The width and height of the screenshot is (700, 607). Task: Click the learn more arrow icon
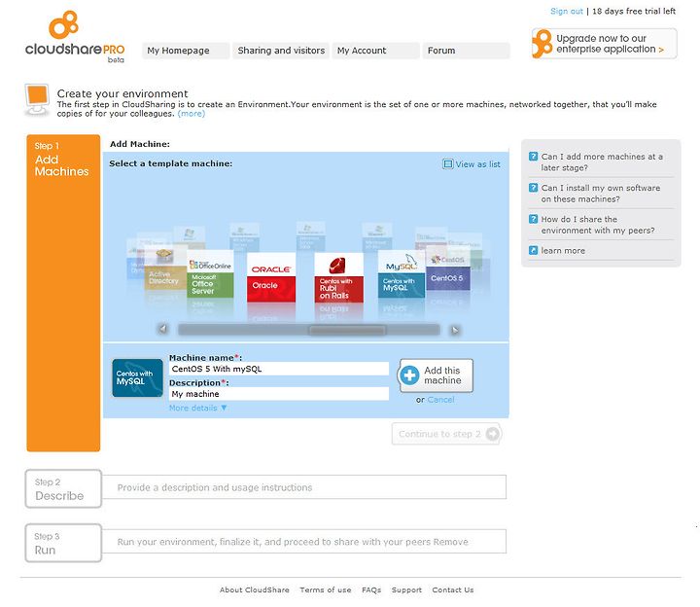[x=533, y=250]
